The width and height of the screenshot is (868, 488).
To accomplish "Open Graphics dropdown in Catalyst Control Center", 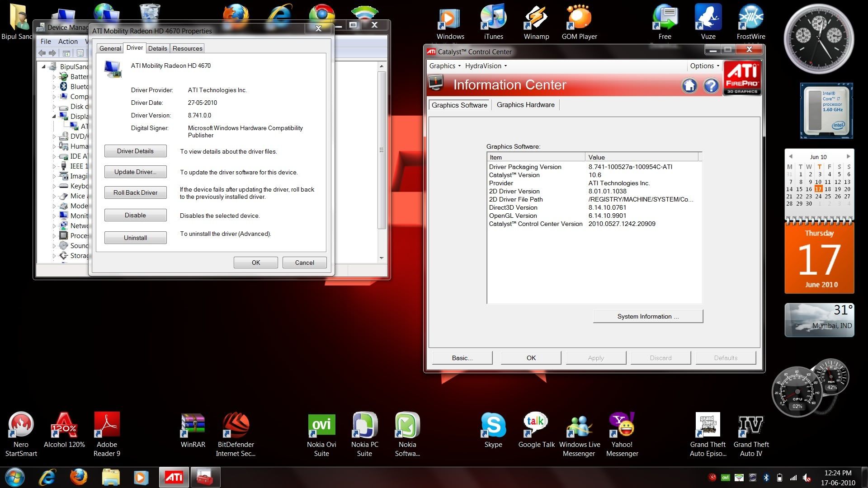I will point(445,66).
